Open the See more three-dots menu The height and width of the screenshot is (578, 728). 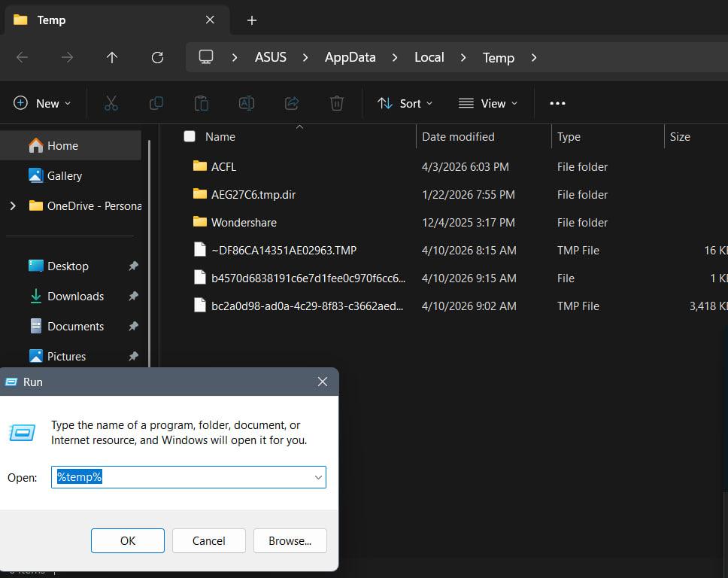point(557,103)
